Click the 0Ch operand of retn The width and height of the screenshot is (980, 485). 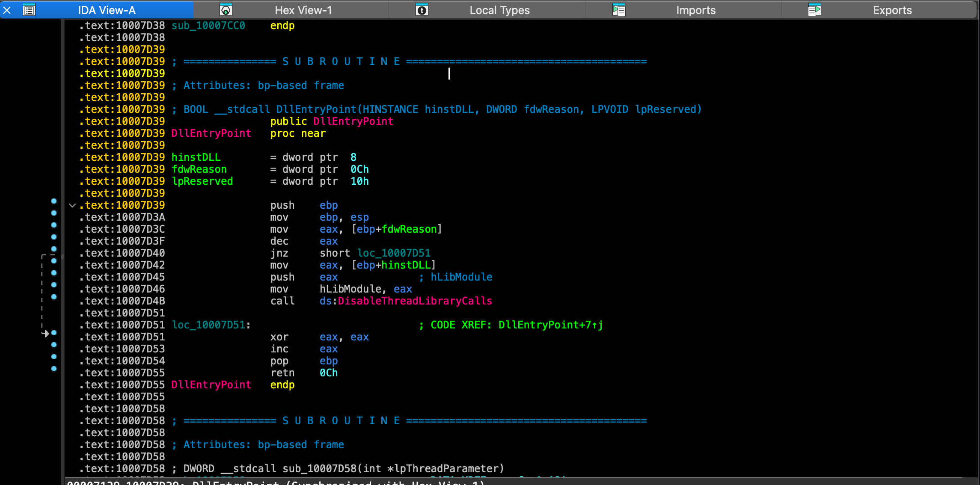tap(329, 373)
